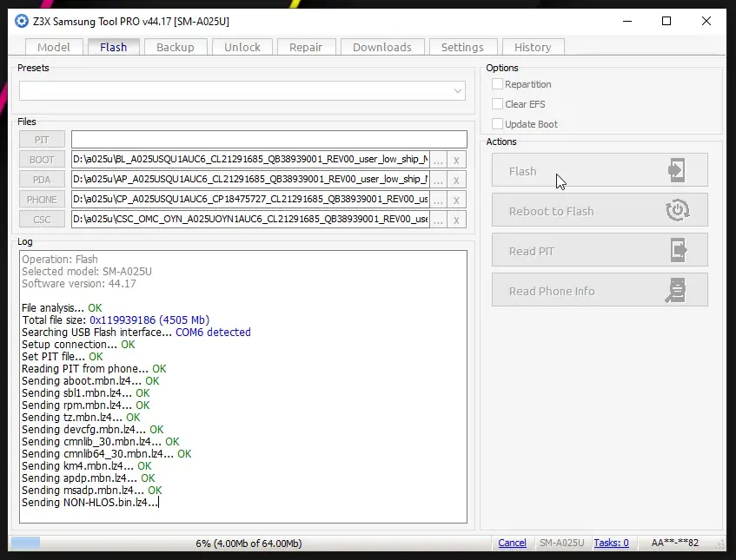736x560 pixels.
Task: Click the Read PIT icon
Action: click(x=676, y=251)
